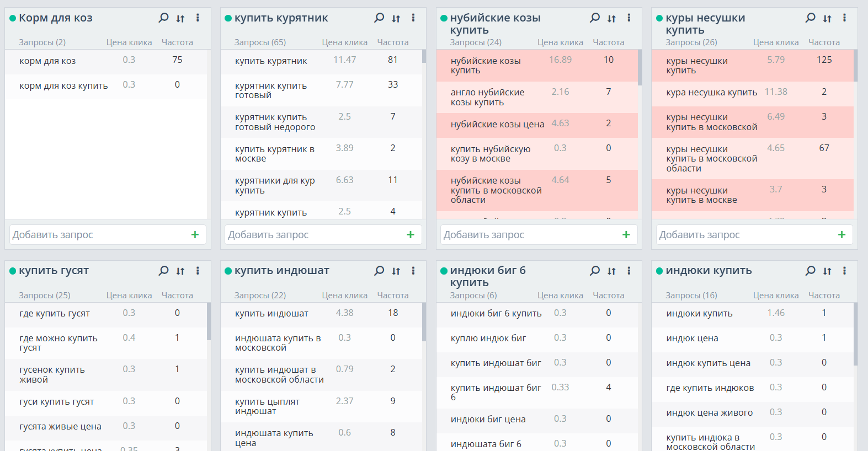Toggle green status dot of купить курятник
The image size is (868, 451).
point(228,18)
